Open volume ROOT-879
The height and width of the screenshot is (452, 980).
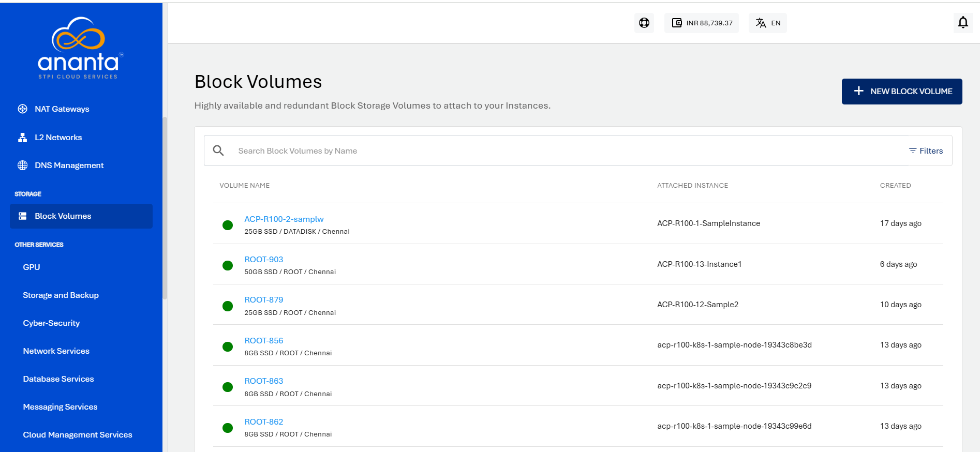pyautogui.click(x=264, y=299)
